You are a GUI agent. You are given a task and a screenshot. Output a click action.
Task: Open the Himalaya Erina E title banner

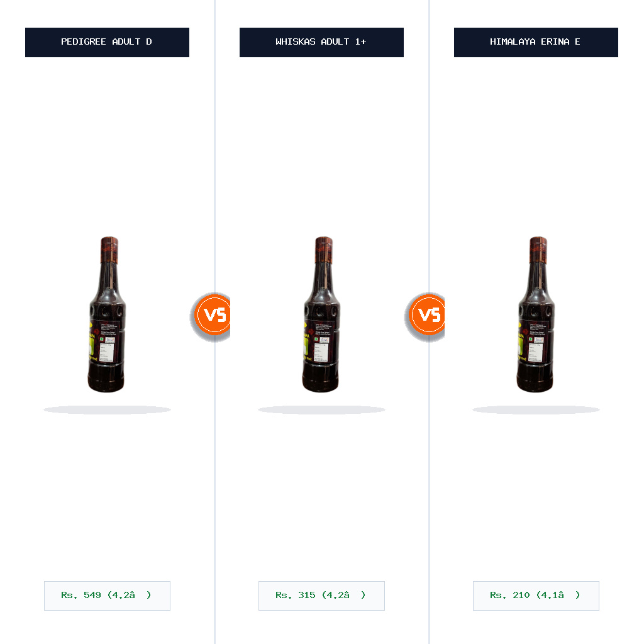click(536, 42)
